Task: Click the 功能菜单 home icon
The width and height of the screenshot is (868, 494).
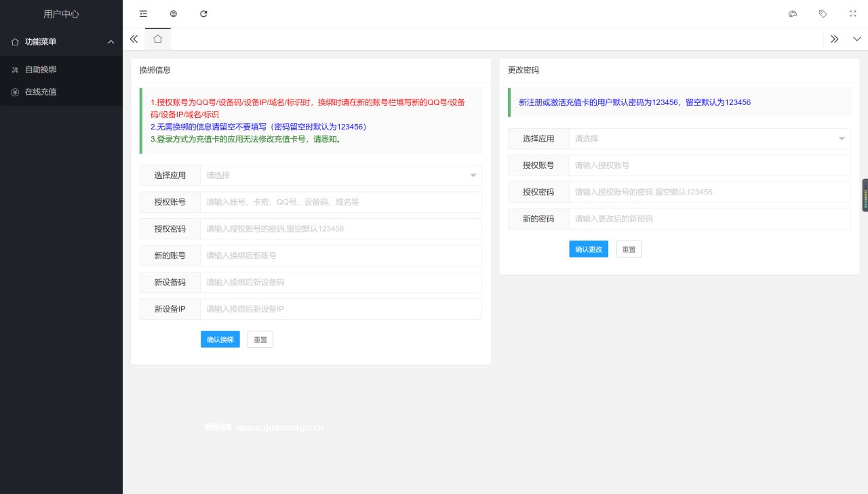Action: (15, 42)
